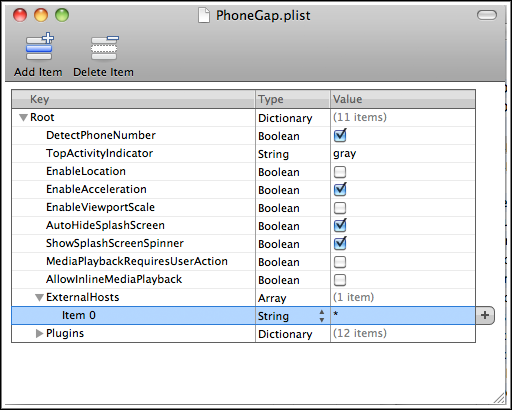Click the Value column header
Image resolution: width=512 pixels, height=410 pixels.
403,99
